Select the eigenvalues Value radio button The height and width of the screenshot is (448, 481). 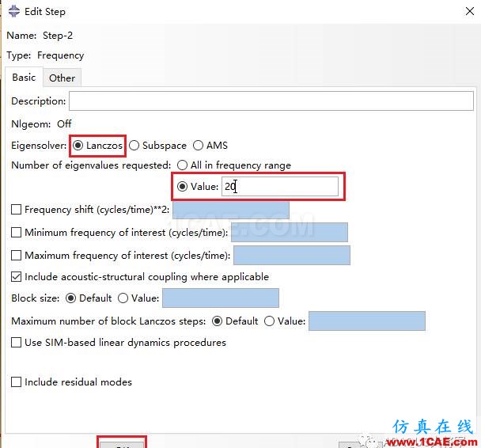(182, 186)
